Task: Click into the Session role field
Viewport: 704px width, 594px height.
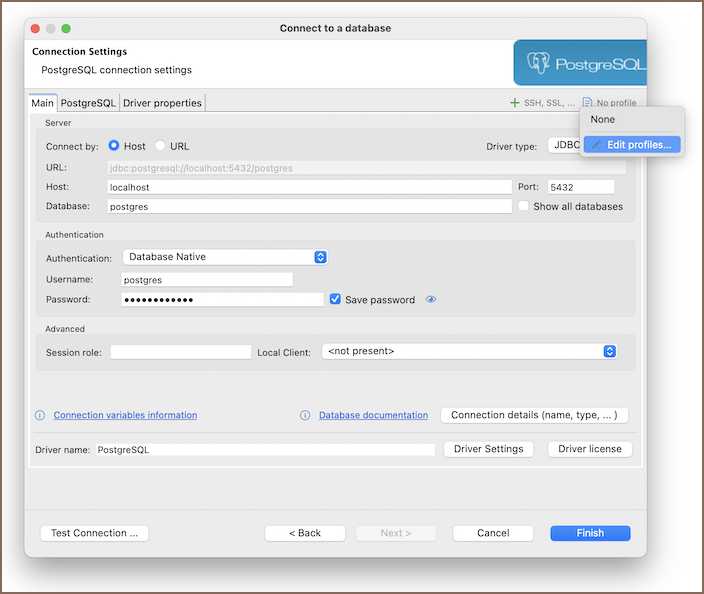Action: [180, 352]
